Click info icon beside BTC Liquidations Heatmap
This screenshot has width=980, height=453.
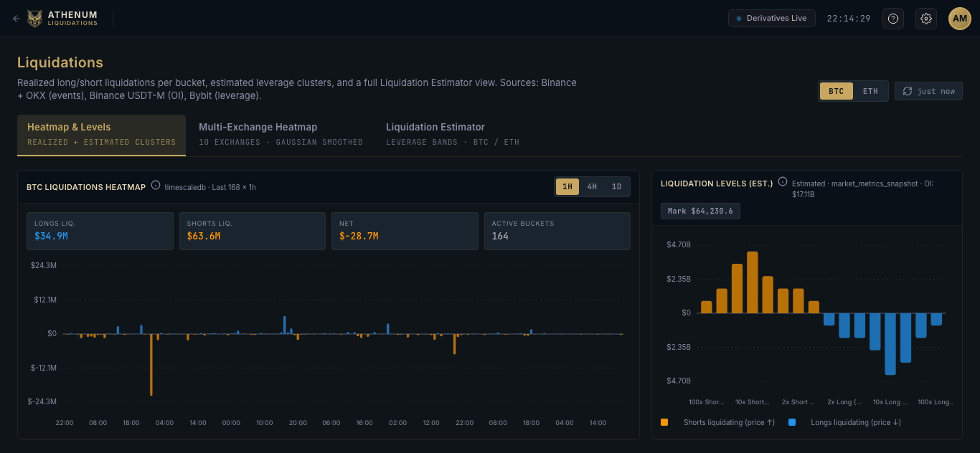click(x=156, y=186)
